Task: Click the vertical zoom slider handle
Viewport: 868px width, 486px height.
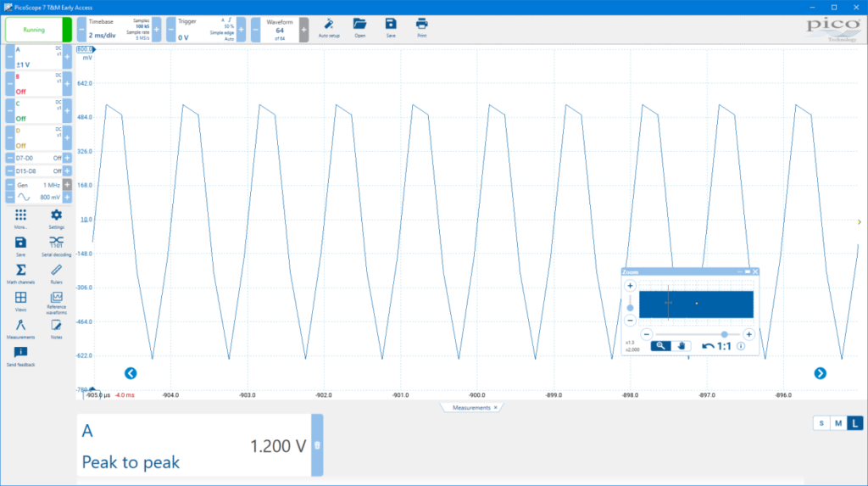Action: 630,308
